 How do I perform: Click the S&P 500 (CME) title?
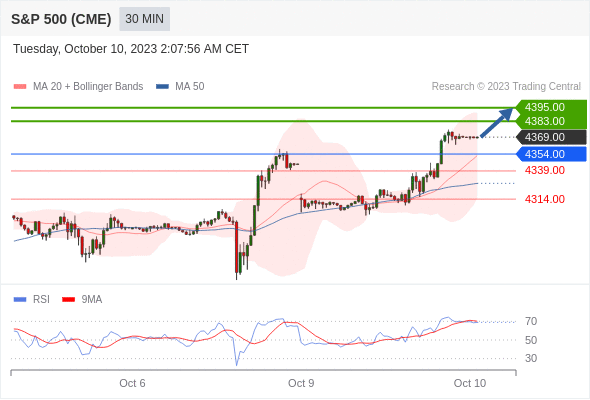(61, 19)
